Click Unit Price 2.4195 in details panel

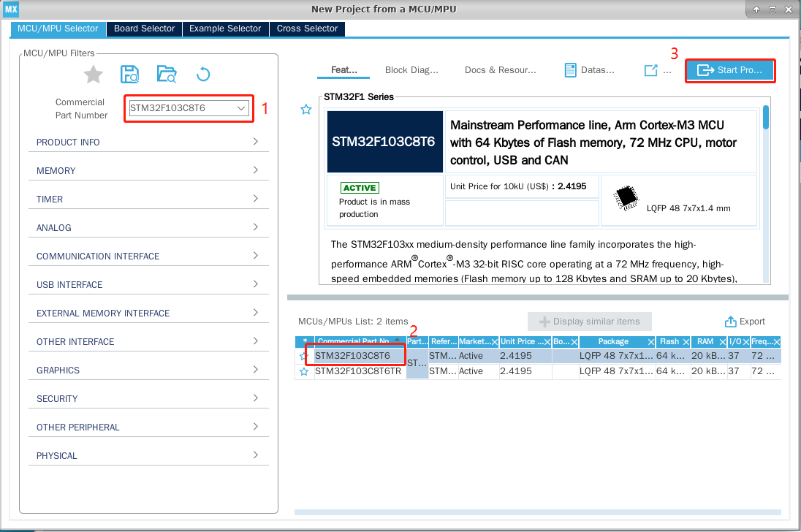[572, 186]
